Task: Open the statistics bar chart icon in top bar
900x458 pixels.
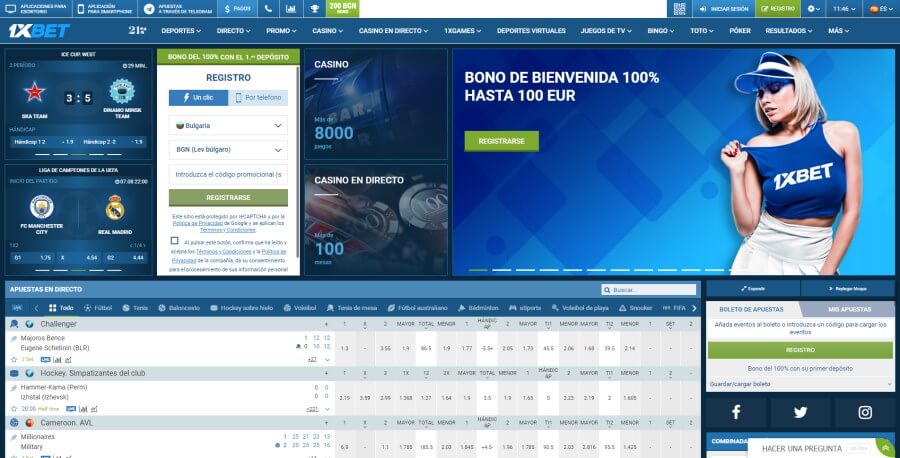Action: coord(291,9)
